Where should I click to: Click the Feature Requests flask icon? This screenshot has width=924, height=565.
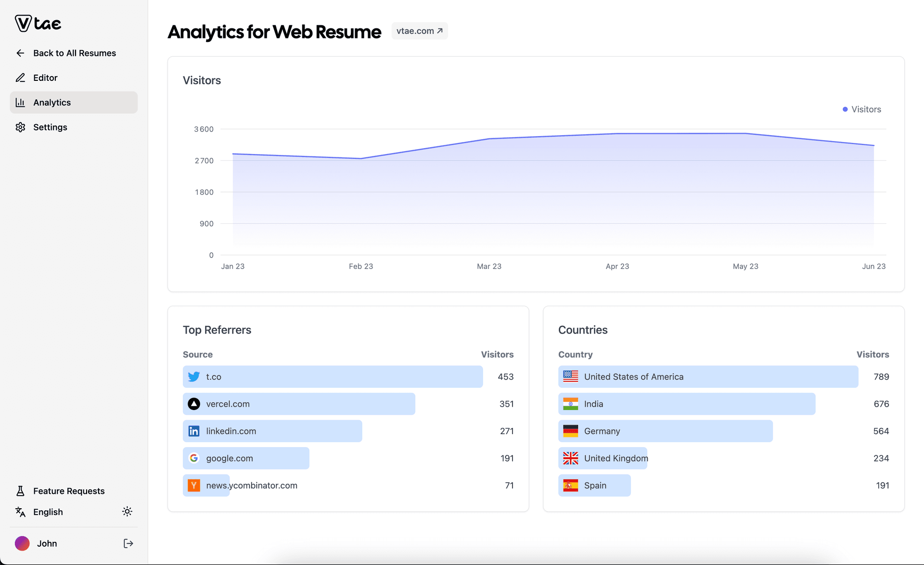[21, 491]
